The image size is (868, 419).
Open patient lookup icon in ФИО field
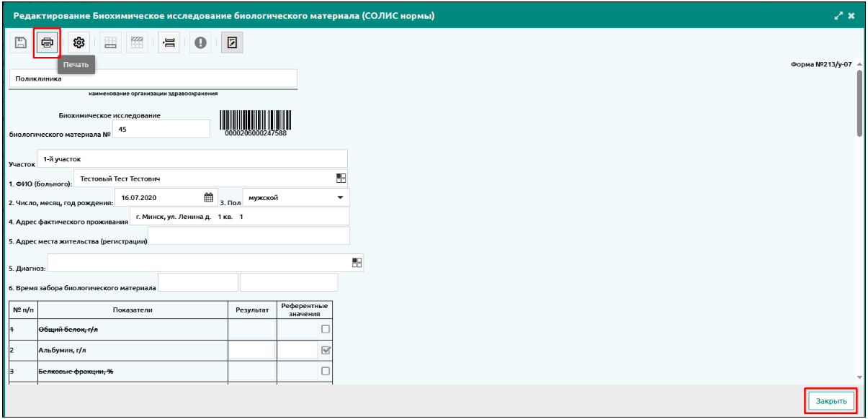[x=341, y=178]
